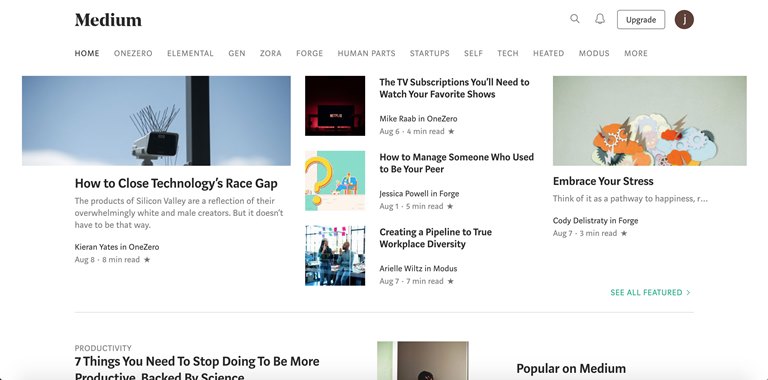The width and height of the screenshot is (768, 380).
Task: Open the ONEZERO section
Action: (x=133, y=53)
